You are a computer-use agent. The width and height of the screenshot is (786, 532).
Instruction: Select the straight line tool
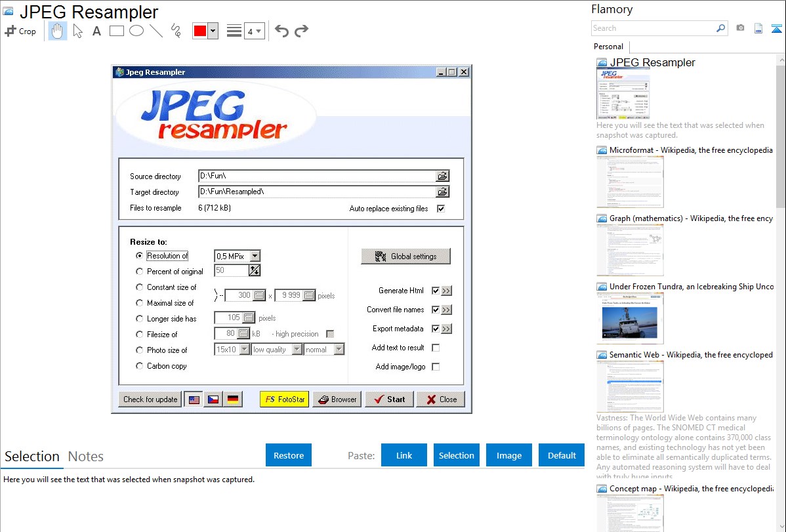pyautogui.click(x=156, y=31)
